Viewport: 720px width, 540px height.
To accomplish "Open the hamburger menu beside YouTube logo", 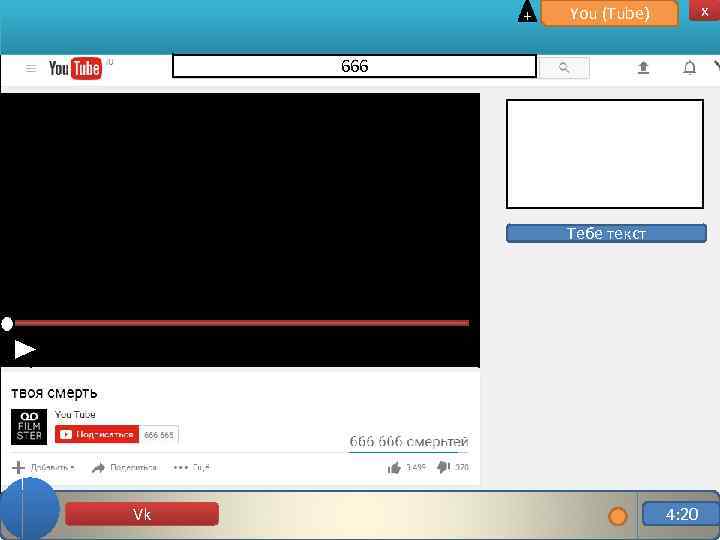I will 31,69.
